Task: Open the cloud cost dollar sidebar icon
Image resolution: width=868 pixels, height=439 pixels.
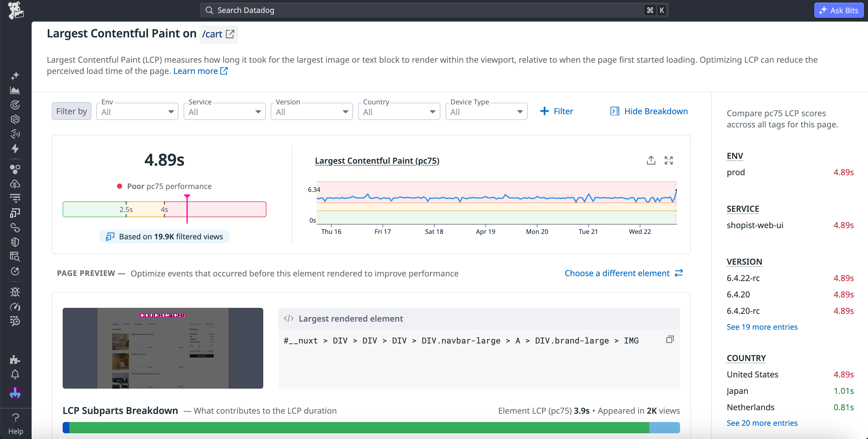Action: coord(15,184)
